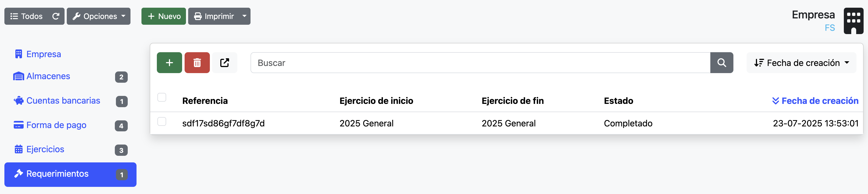The height and width of the screenshot is (194, 868).
Task: Select the Cuentas bancarias menu entry
Action: (63, 100)
